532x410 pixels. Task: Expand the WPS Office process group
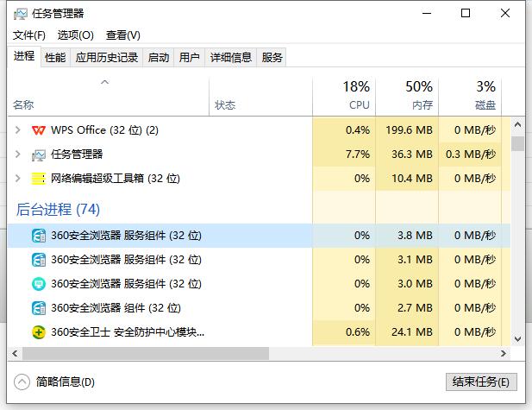(x=17, y=129)
